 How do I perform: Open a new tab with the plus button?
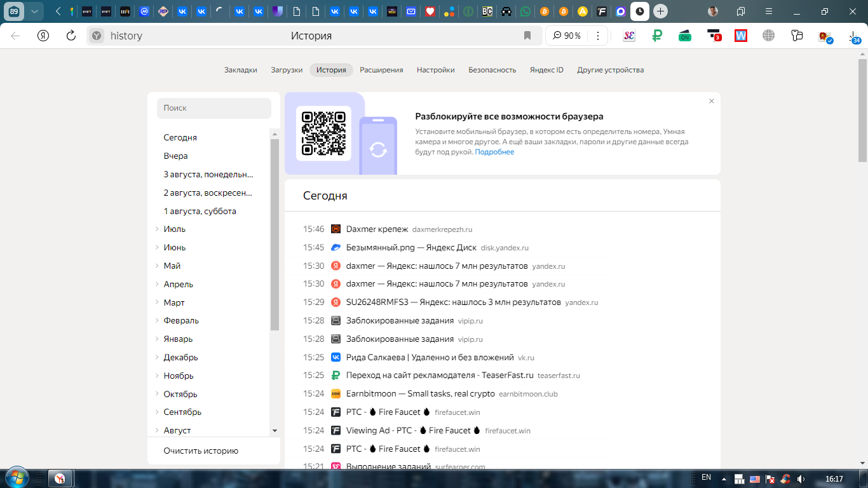[x=660, y=11]
